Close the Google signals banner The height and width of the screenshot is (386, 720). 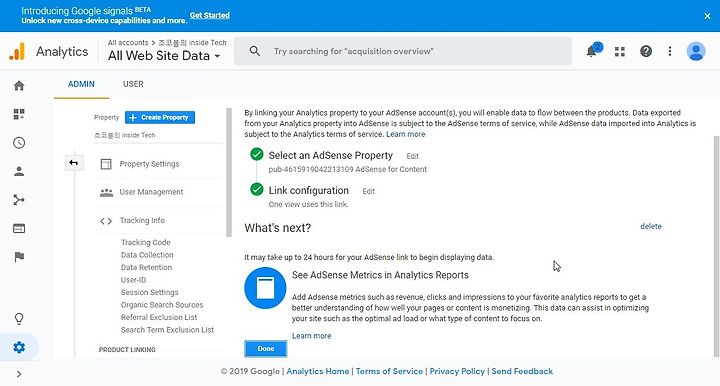pos(707,16)
